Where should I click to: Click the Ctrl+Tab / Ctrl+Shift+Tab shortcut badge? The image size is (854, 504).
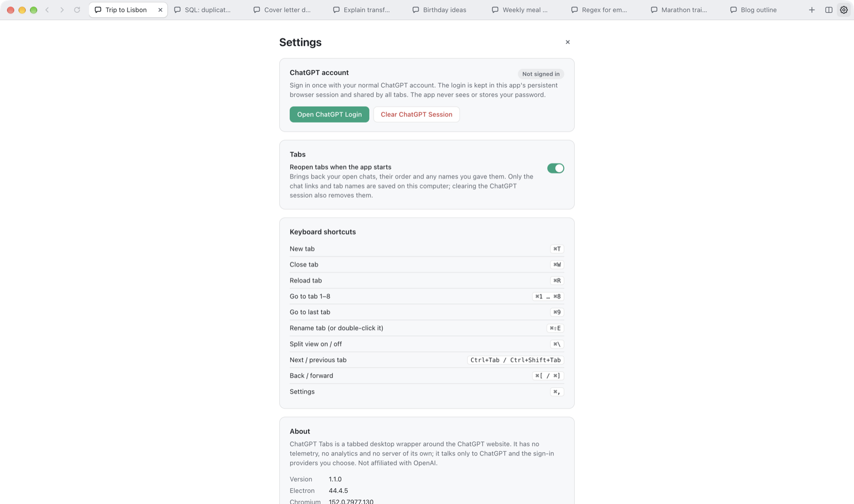516,361
